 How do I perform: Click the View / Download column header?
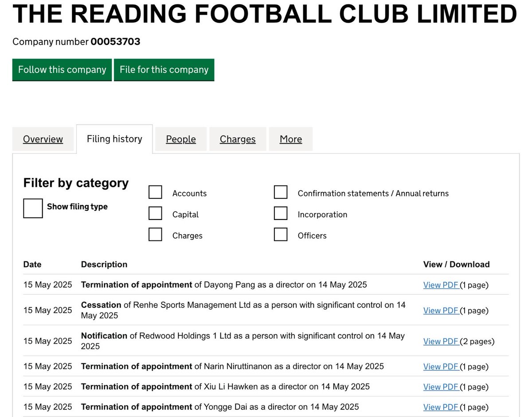pos(457,264)
